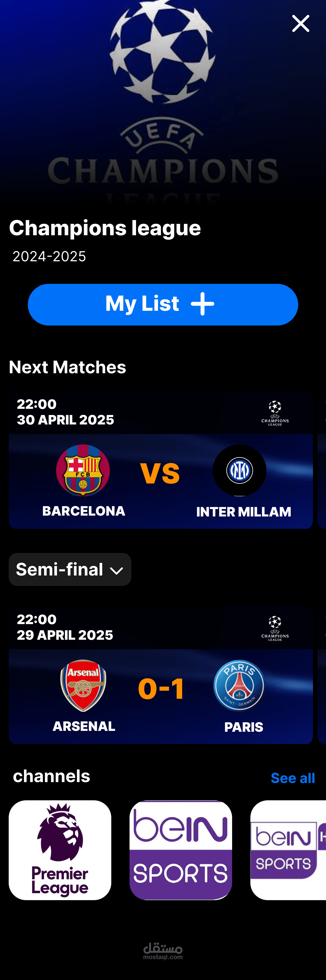Add Champions league to My List
Image resolution: width=326 pixels, height=980 pixels.
[163, 304]
